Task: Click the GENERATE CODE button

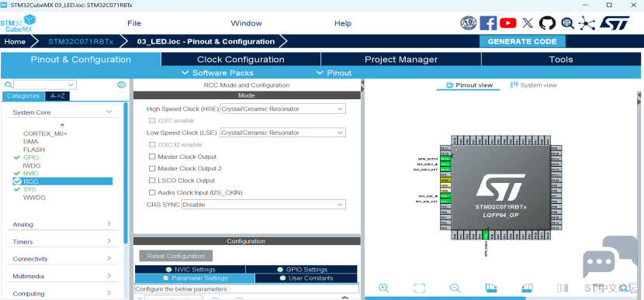Action: 522,41
